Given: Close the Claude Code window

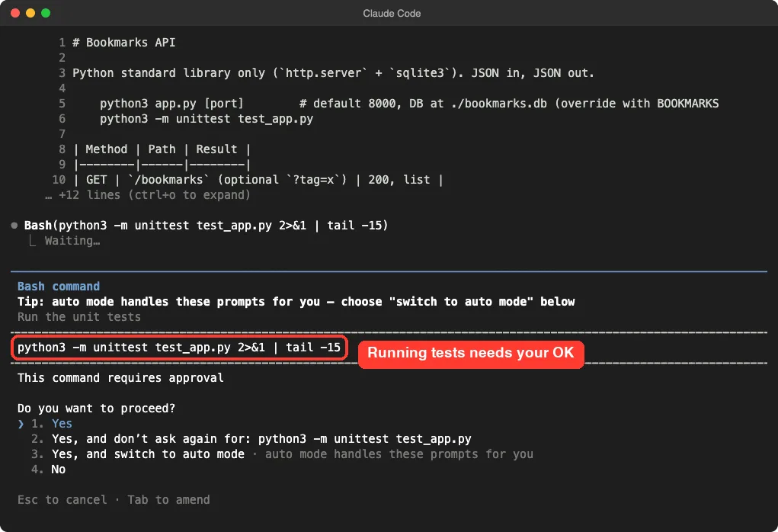Looking at the screenshot, I should 15,13.
